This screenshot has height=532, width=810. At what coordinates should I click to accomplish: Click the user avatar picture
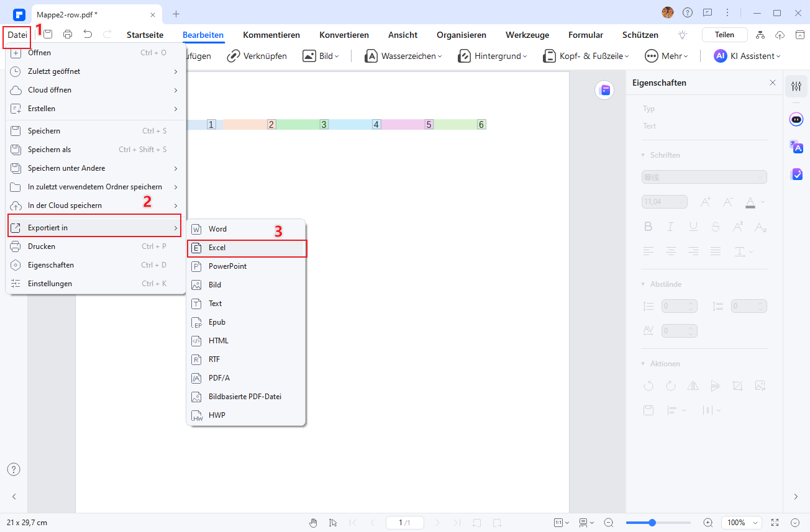point(668,12)
